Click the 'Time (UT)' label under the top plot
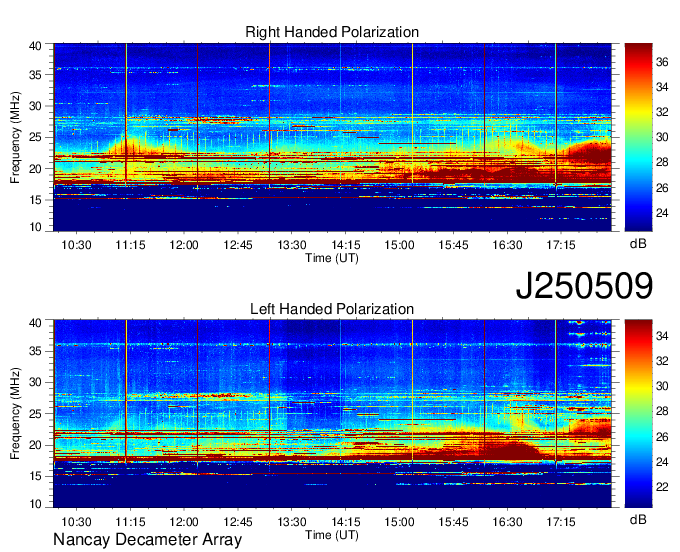Screen dimensions: 680x552 coord(332,258)
